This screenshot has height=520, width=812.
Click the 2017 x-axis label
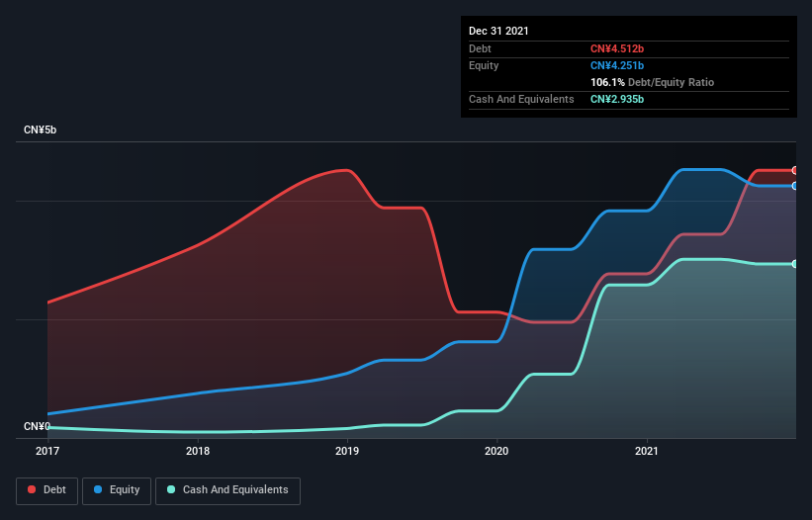[x=47, y=451]
